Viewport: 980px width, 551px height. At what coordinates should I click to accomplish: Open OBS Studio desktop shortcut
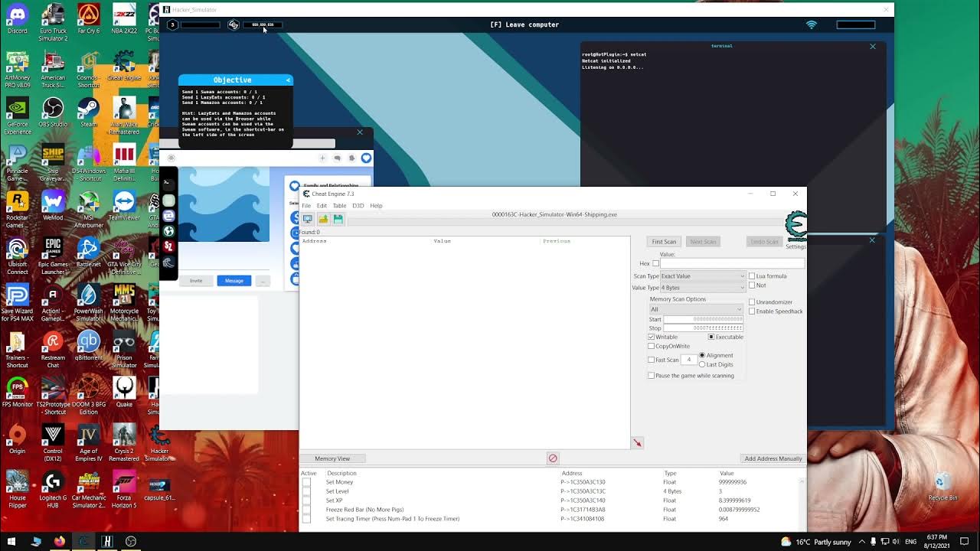[x=53, y=112]
